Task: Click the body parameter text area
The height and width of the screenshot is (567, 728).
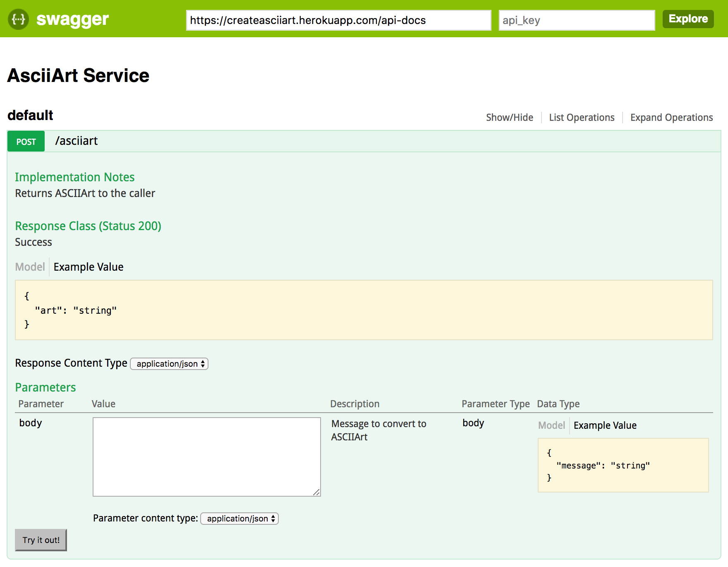Action: click(x=206, y=456)
